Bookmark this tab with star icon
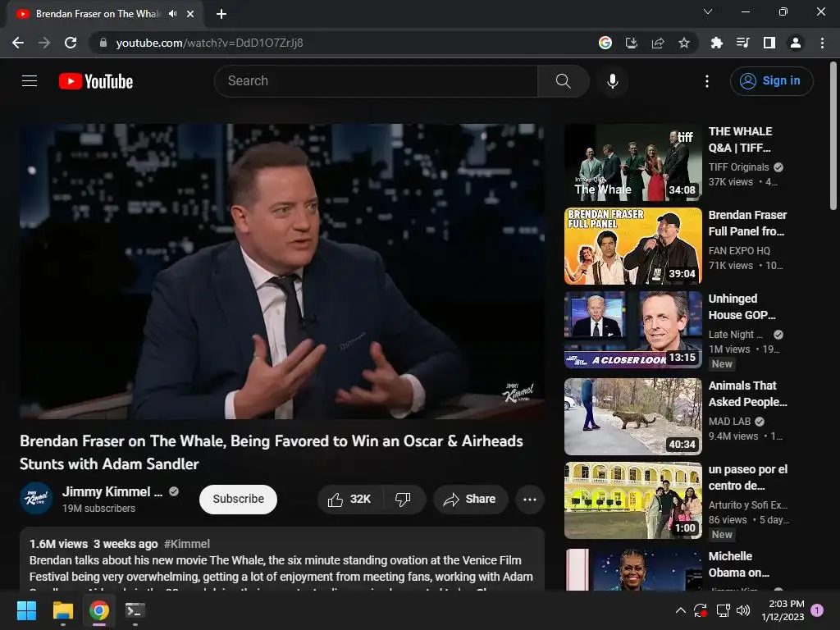This screenshot has height=630, width=840. [x=684, y=43]
